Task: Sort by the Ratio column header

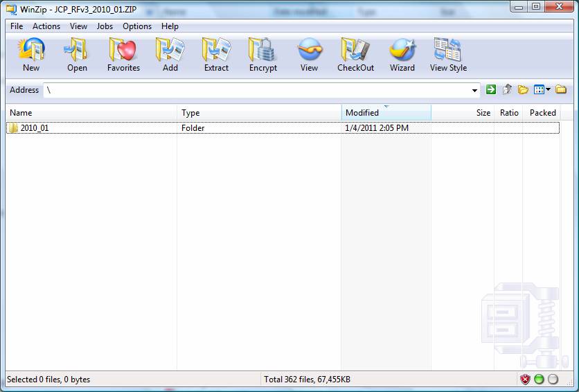Action: (508, 113)
